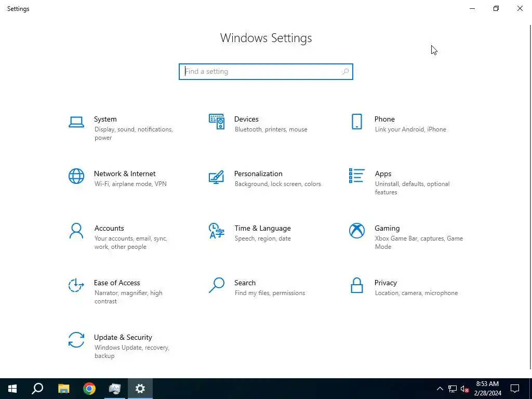
Task: Click the Apps list icon
Action: 356,176
